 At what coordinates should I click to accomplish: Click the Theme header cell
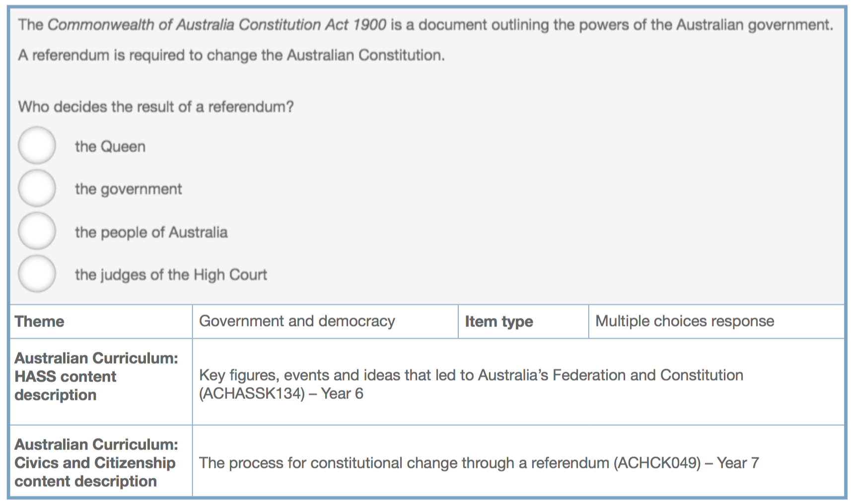[101, 321]
